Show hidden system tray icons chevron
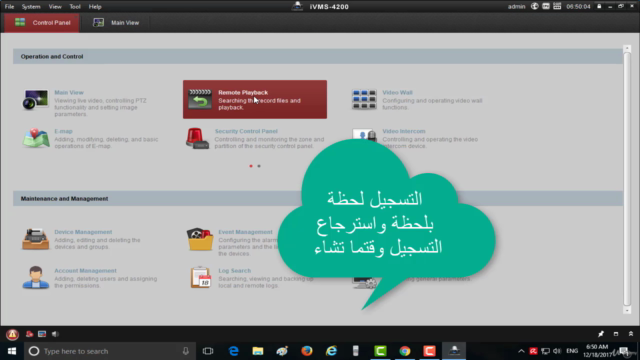This screenshot has width=640, height=360. [521, 351]
